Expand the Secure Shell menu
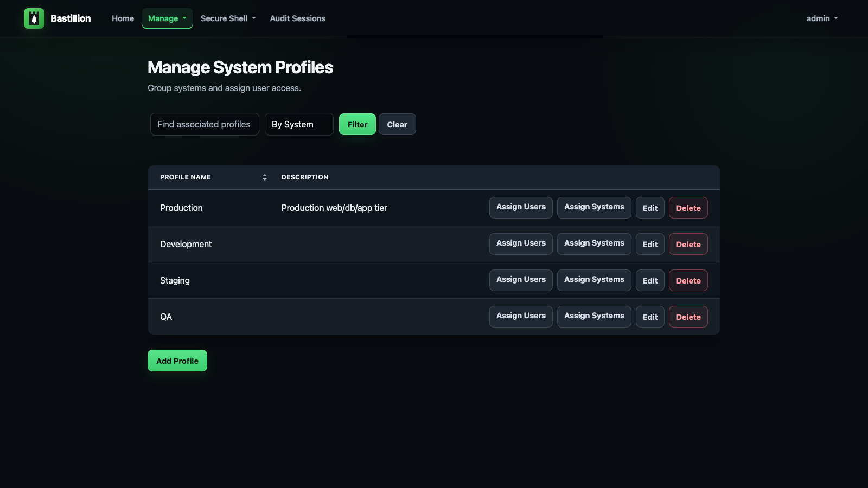 click(228, 18)
